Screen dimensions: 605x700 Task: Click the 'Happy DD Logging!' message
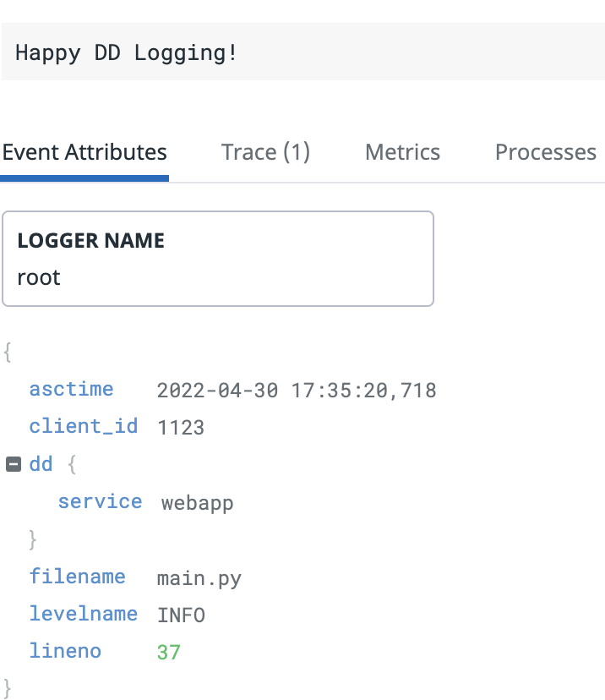[126, 53]
